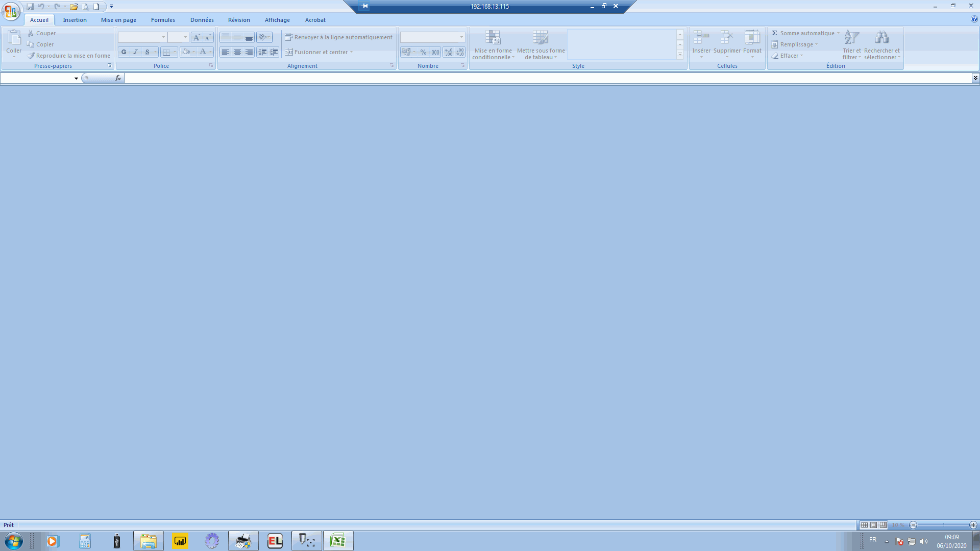Click the insert function fx icon

coord(118,78)
